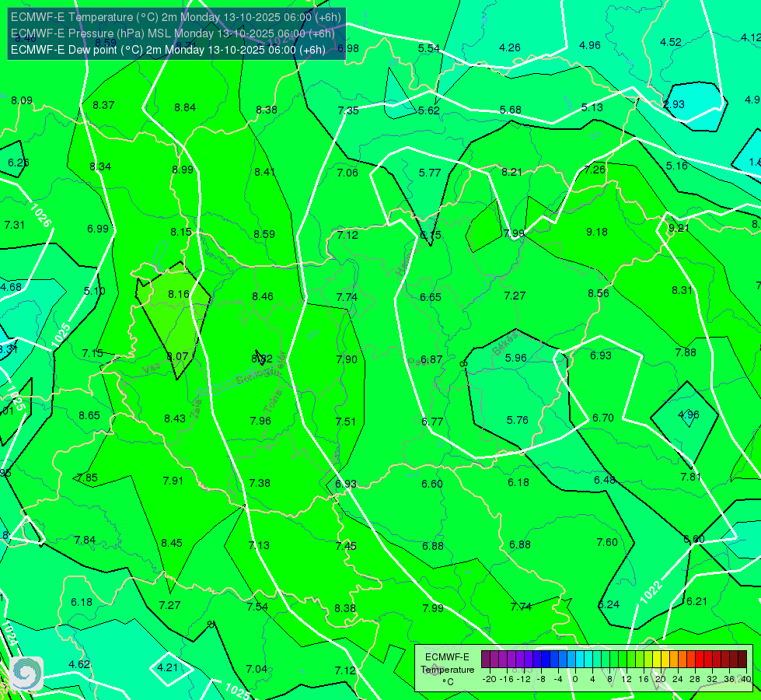
Task: Click the 7.88 dew point value
Action: pos(686,352)
